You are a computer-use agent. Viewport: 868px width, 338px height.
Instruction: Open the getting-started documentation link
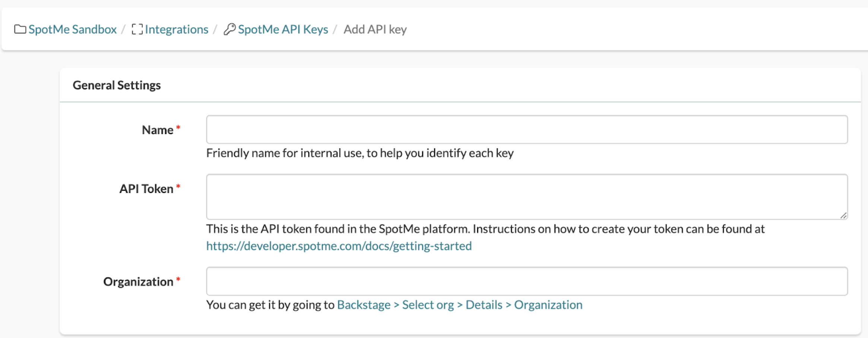339,246
